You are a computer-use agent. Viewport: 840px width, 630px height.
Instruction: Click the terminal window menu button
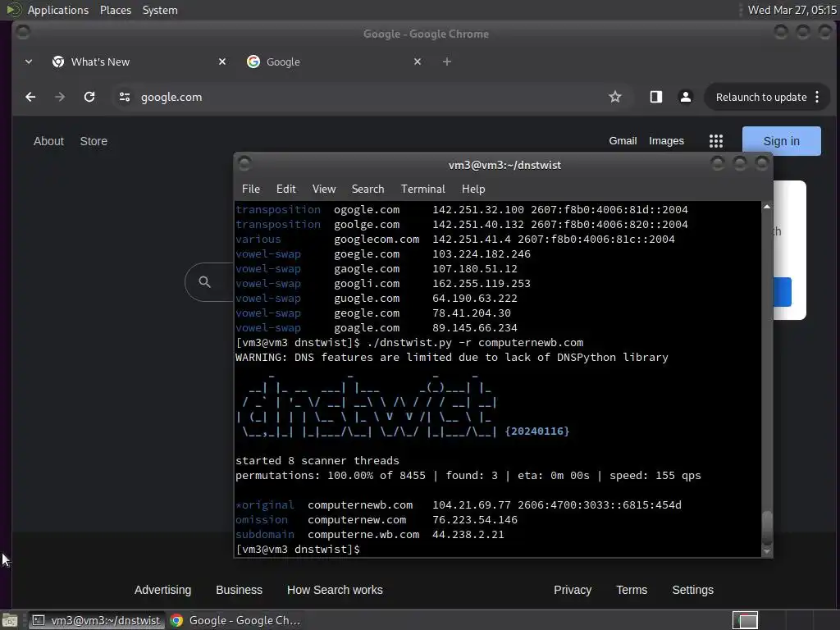244,163
